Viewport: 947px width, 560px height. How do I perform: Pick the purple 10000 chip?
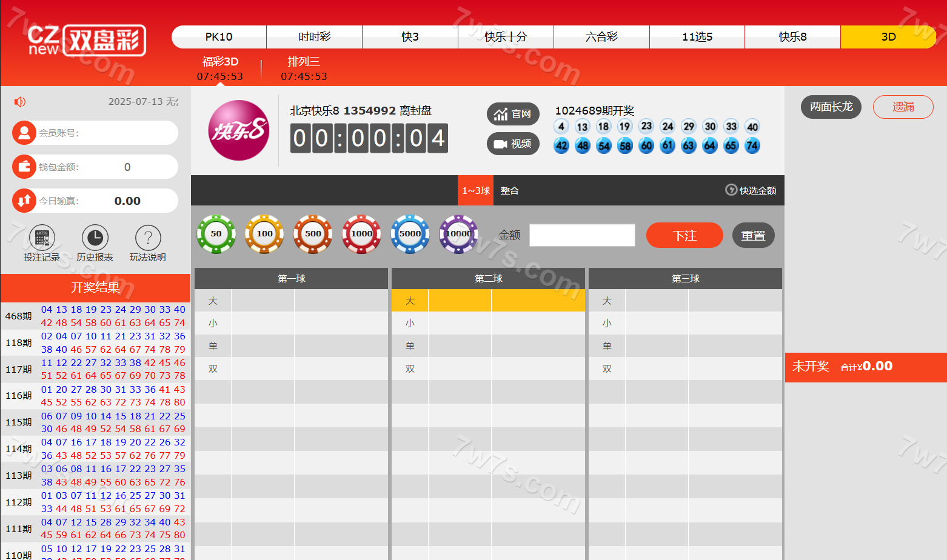(458, 234)
